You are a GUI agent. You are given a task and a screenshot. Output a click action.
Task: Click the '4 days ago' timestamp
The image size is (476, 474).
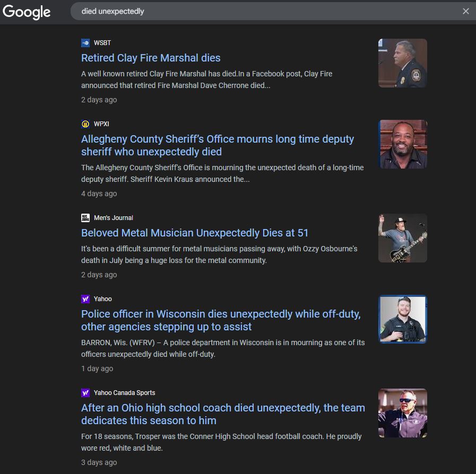pyautogui.click(x=99, y=194)
